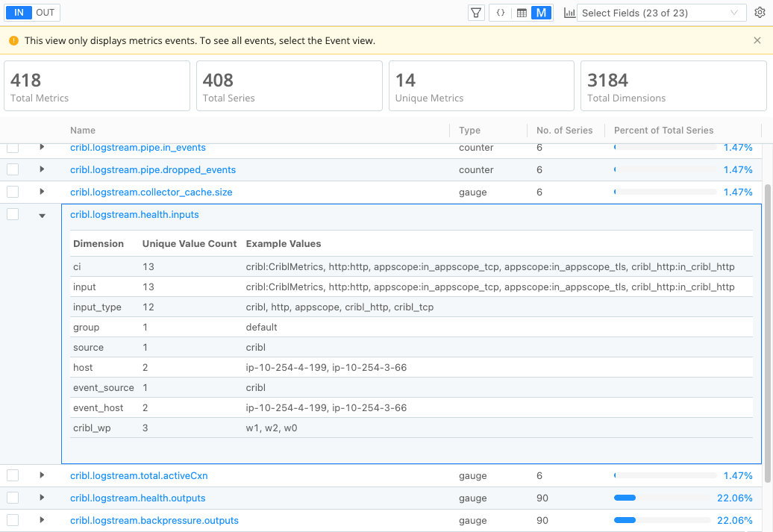Switch to IN events

(x=19, y=13)
